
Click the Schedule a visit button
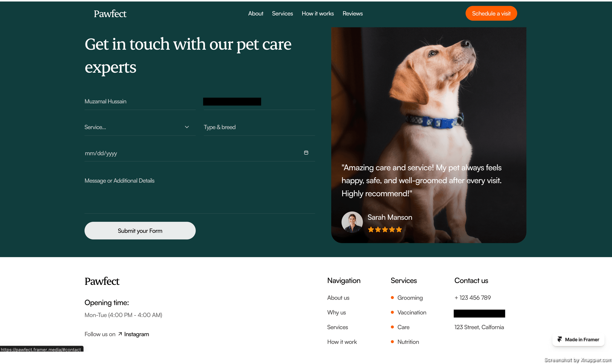coord(491,13)
